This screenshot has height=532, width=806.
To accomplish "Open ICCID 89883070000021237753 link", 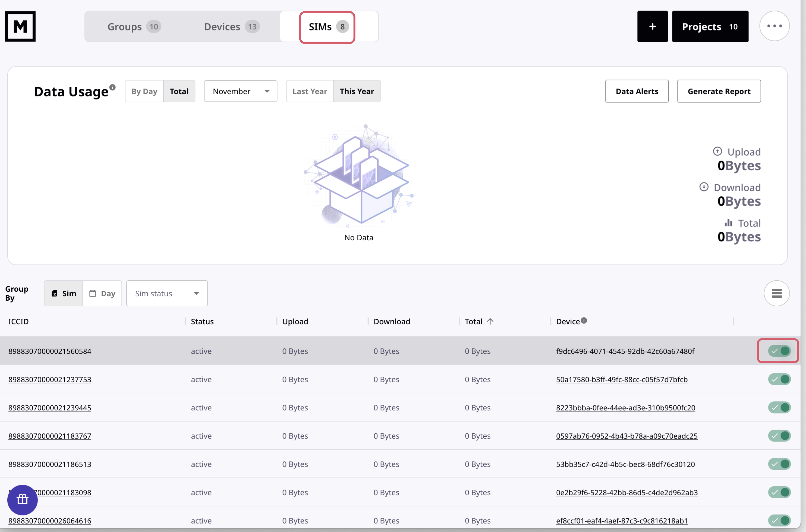I will click(50, 379).
